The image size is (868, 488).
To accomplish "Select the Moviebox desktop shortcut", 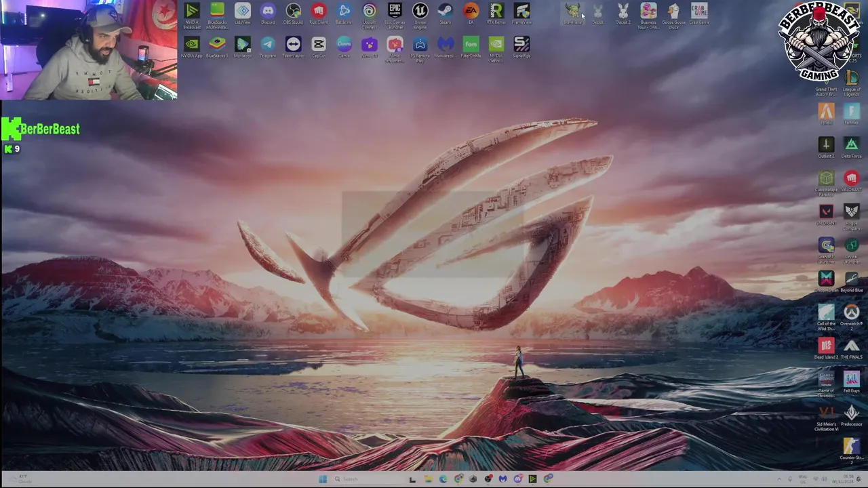I will pos(243,47).
